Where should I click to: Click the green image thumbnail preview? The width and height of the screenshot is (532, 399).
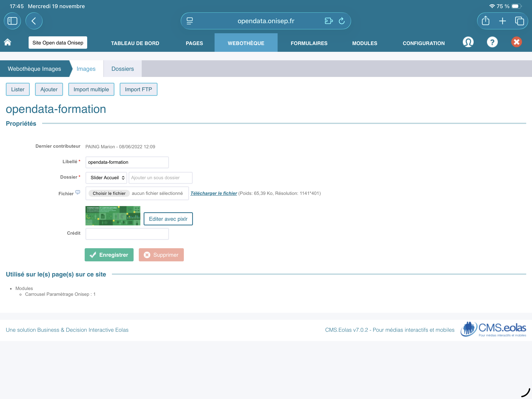click(x=113, y=216)
